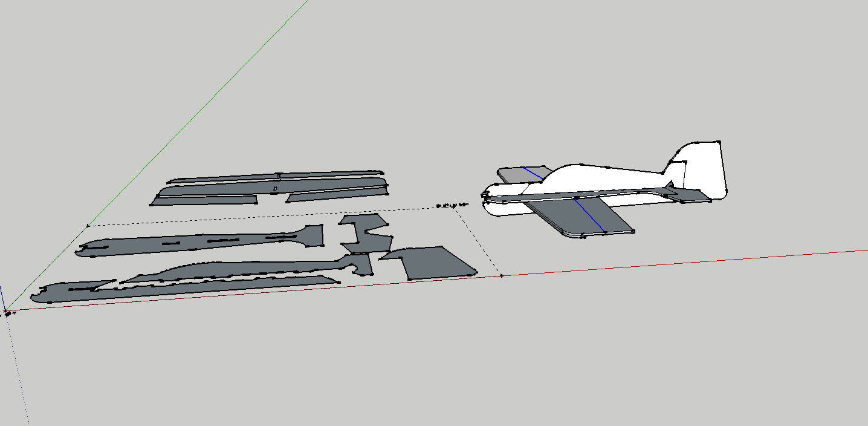Click the blue line on the far wing

pyautogui.click(x=533, y=172)
